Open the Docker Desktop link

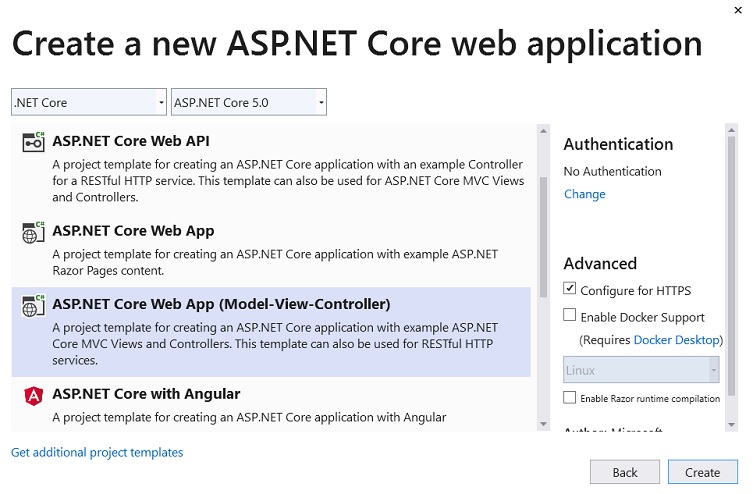point(676,340)
